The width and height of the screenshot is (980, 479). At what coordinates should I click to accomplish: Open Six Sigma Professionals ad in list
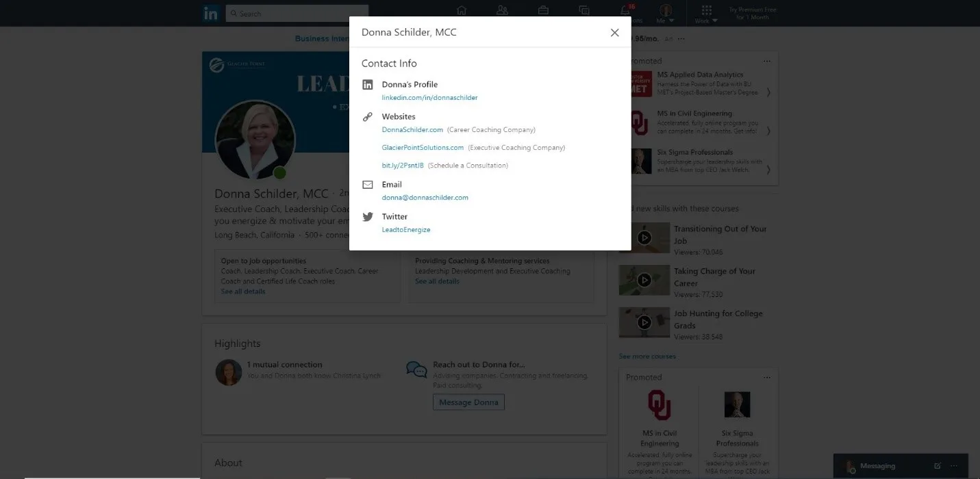[695, 153]
